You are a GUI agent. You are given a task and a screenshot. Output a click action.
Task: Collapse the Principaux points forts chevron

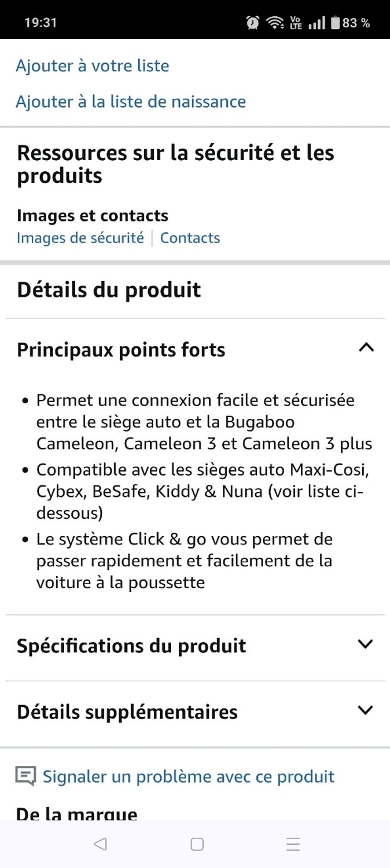[365, 348]
